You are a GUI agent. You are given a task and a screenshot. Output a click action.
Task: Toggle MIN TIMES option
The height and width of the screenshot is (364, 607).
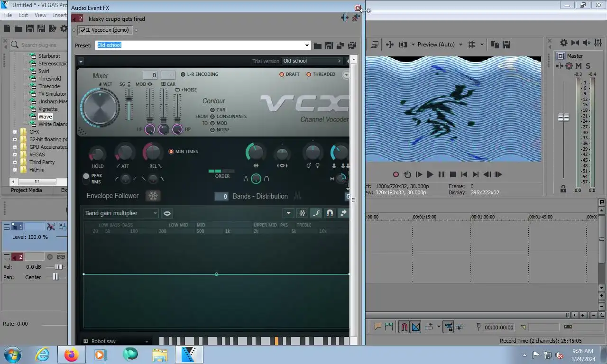172,152
